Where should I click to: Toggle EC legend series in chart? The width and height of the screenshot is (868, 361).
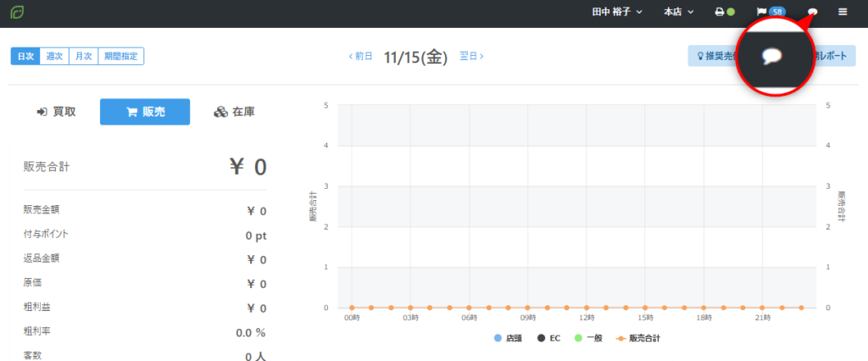[548, 338]
